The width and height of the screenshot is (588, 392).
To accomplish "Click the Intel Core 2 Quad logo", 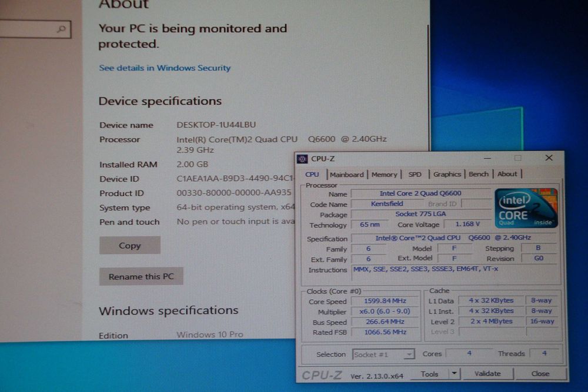I will 526,209.
